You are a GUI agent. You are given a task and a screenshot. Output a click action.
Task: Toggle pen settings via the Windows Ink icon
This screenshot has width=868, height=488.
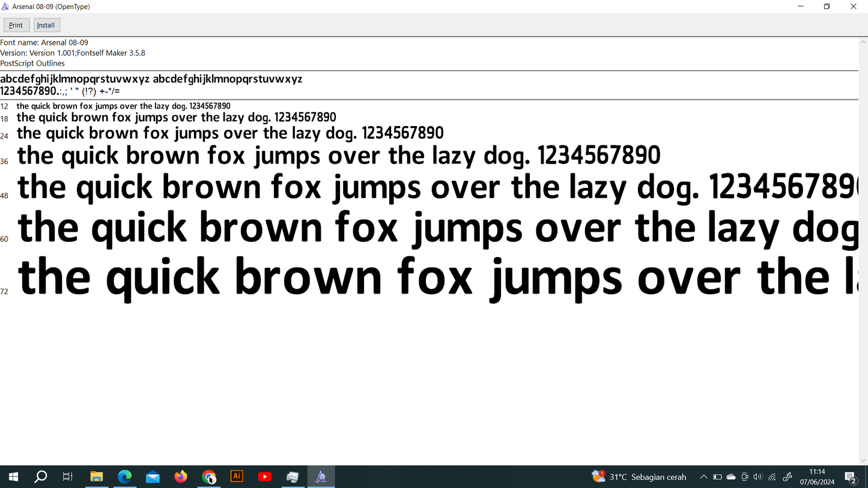coord(787,477)
